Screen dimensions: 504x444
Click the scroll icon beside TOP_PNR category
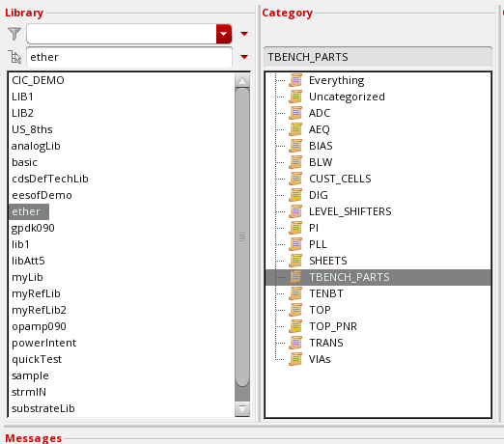pos(295,326)
